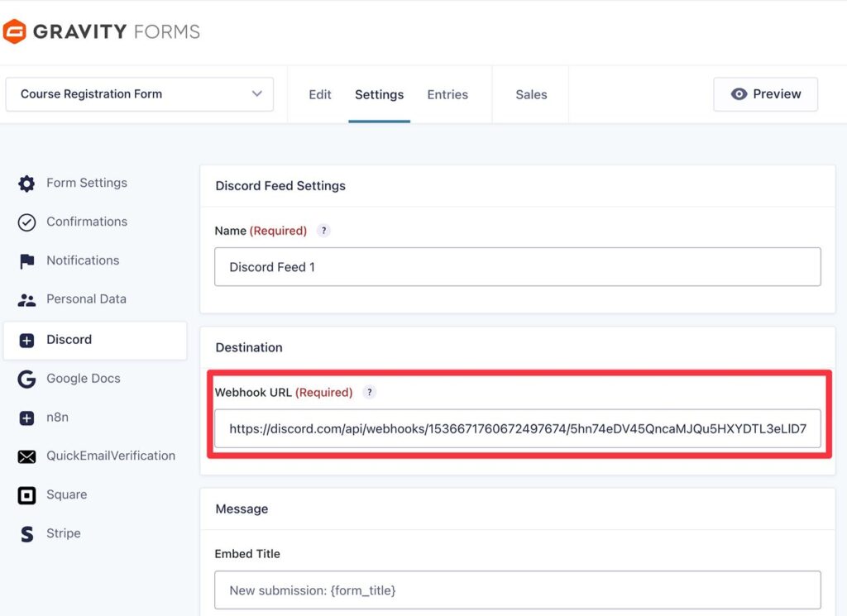Image resolution: width=847 pixels, height=616 pixels.
Task: Click the Form Settings gear icon
Action: 26,184
